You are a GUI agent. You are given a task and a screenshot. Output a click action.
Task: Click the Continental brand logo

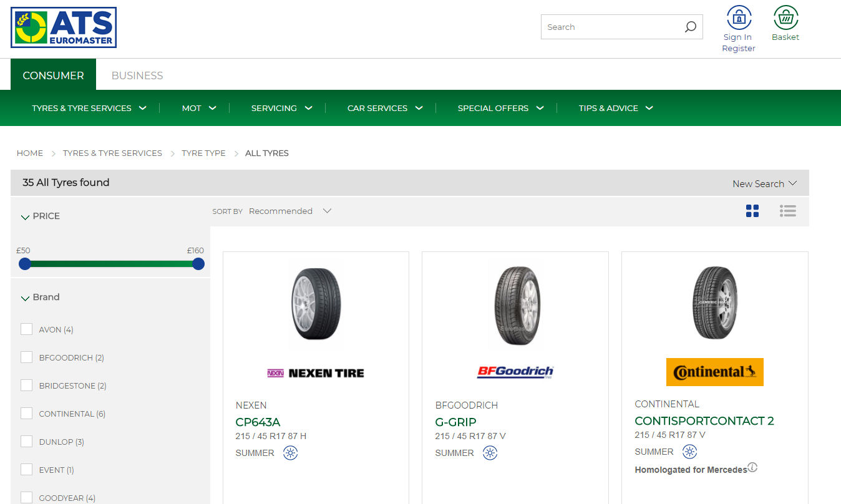pos(714,372)
